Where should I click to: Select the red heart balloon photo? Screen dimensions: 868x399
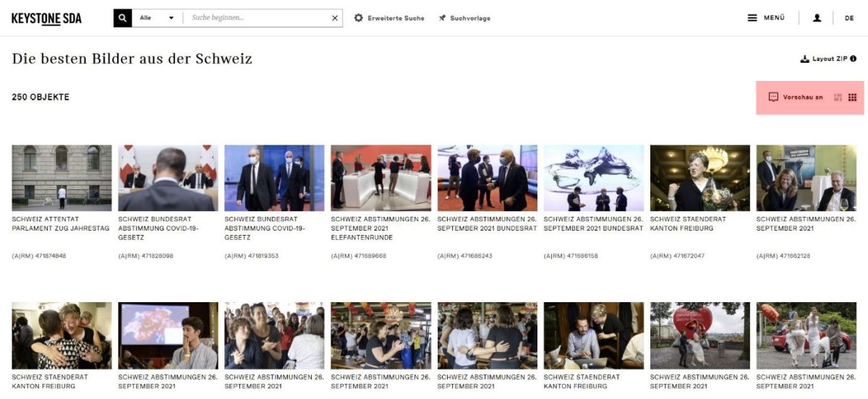(x=699, y=335)
